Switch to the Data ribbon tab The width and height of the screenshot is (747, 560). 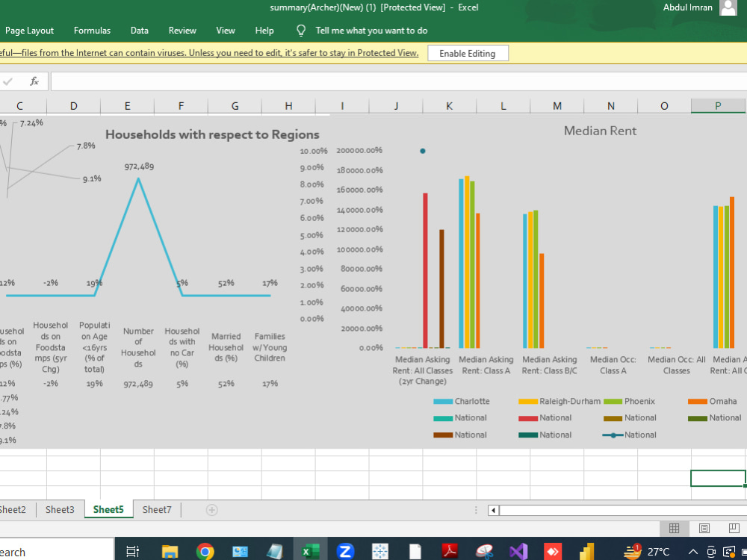point(139,31)
